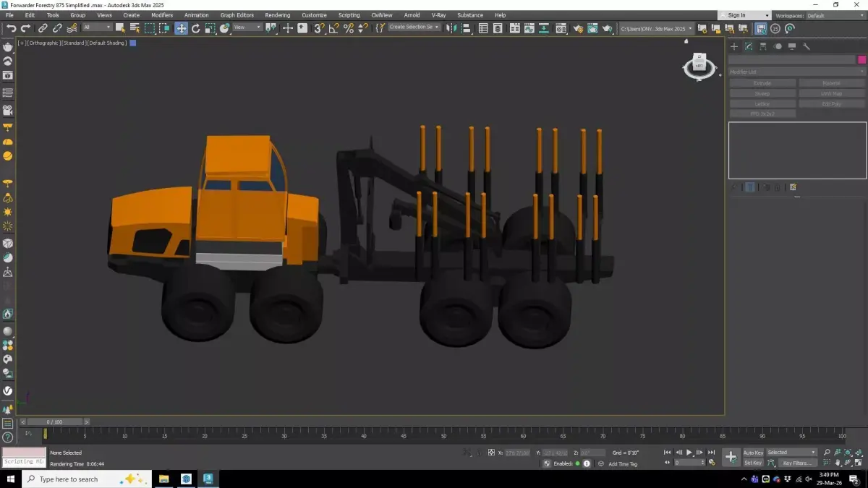Image resolution: width=868 pixels, height=488 pixels.
Task: Switch to the Create tab plus icon
Action: coord(733,46)
